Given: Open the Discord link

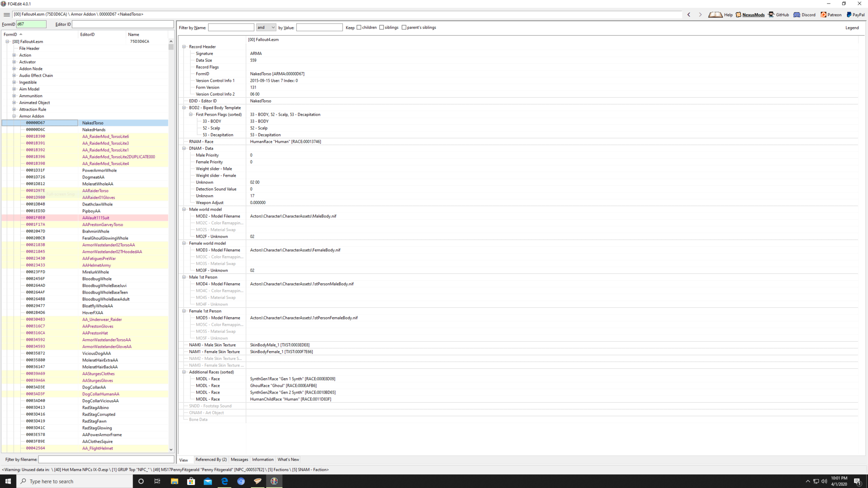Looking at the screenshot, I should [805, 14].
